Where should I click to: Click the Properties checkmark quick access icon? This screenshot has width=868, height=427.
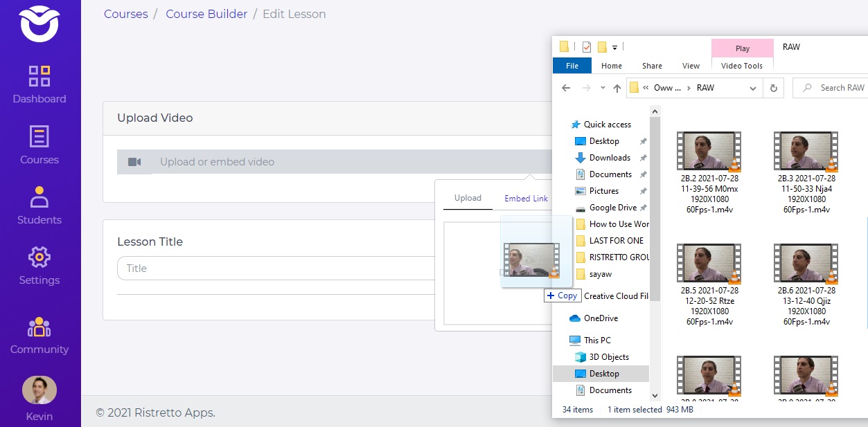586,47
